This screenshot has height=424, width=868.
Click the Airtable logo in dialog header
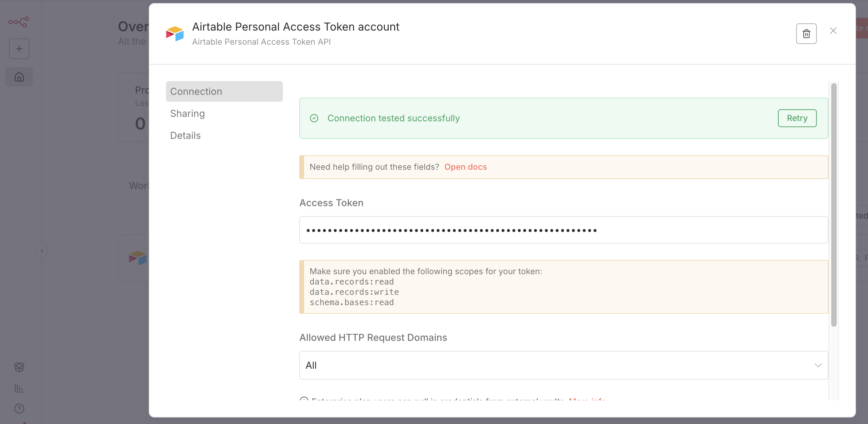[175, 34]
